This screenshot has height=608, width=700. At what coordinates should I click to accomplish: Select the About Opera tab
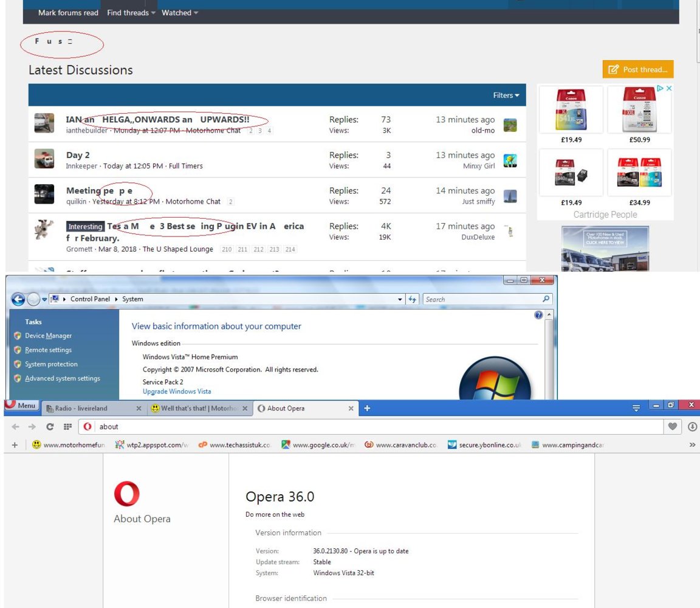pos(306,409)
